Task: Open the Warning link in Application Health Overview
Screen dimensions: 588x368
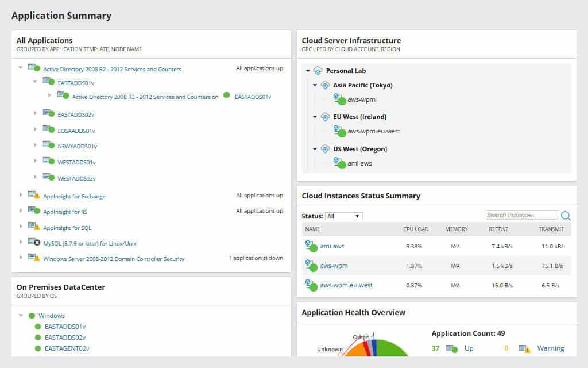Action: [551, 348]
